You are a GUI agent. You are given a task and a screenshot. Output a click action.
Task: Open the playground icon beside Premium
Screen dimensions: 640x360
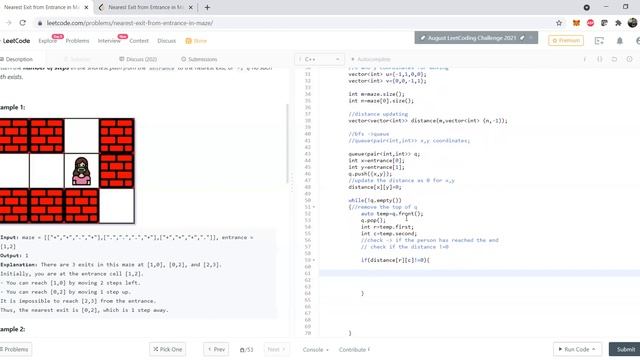(599, 40)
